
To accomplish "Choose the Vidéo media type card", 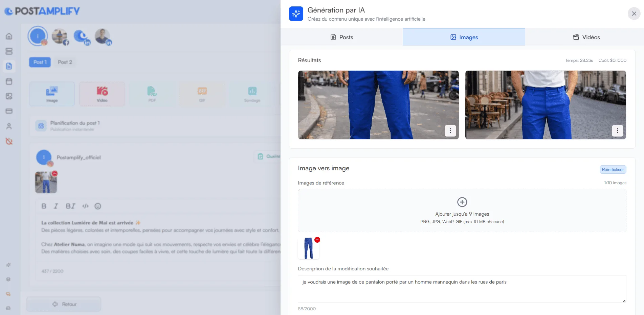I will tap(102, 94).
